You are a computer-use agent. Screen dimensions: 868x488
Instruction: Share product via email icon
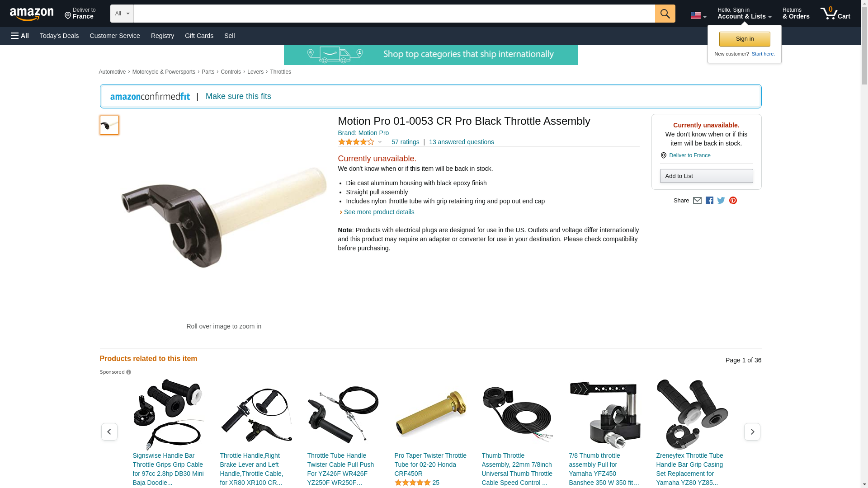click(697, 201)
